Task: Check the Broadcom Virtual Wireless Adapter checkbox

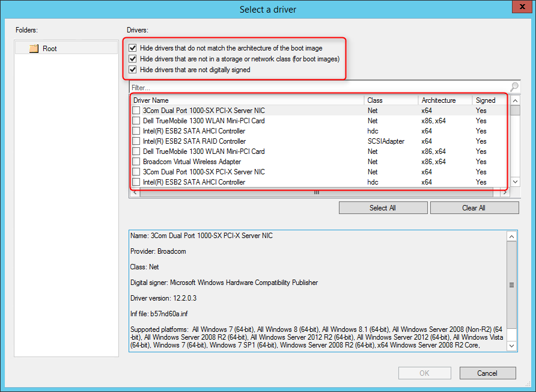Action: click(x=136, y=162)
